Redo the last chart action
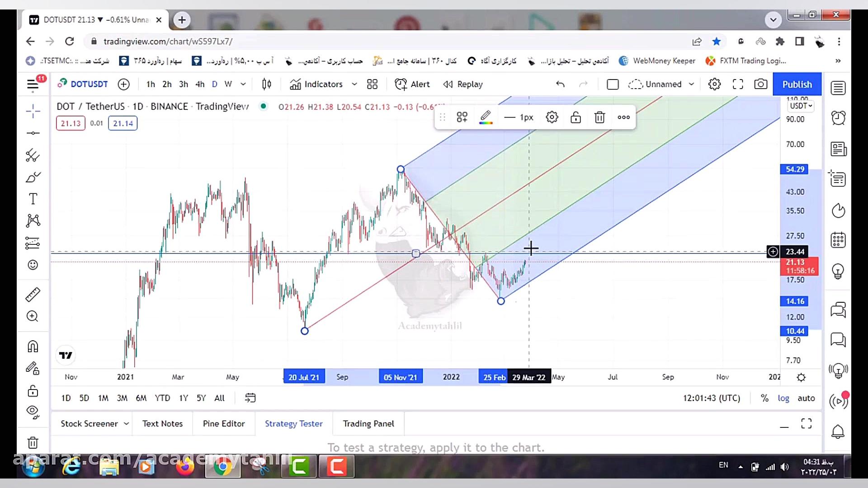The width and height of the screenshot is (868, 488). [x=584, y=84]
